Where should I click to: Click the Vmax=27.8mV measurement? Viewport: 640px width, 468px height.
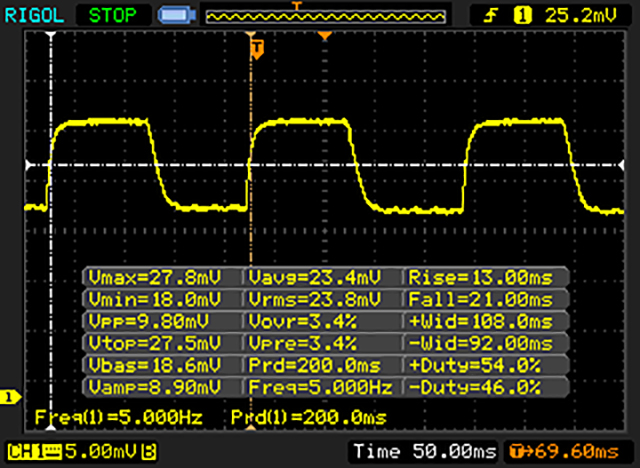[155, 278]
